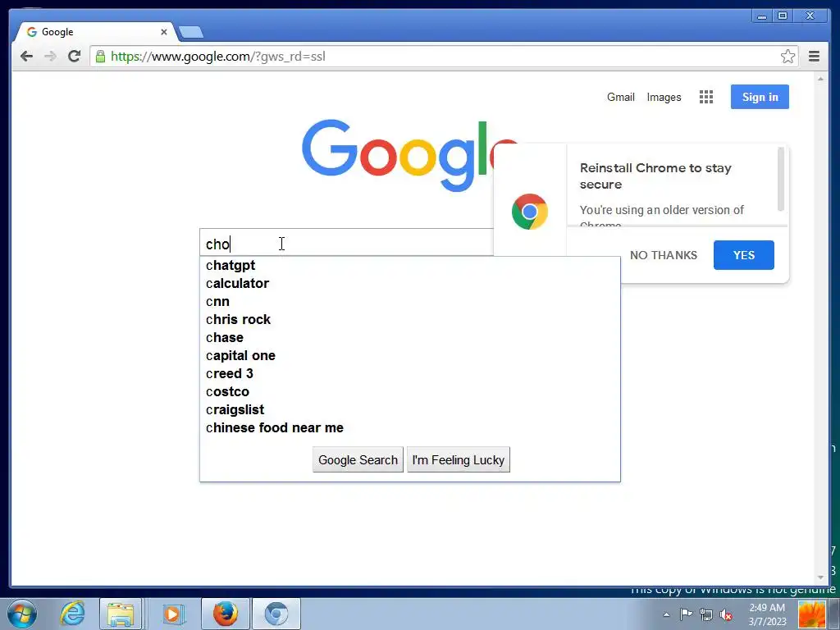Minimize the Chrome window
The width and height of the screenshot is (840, 630).
click(x=762, y=16)
